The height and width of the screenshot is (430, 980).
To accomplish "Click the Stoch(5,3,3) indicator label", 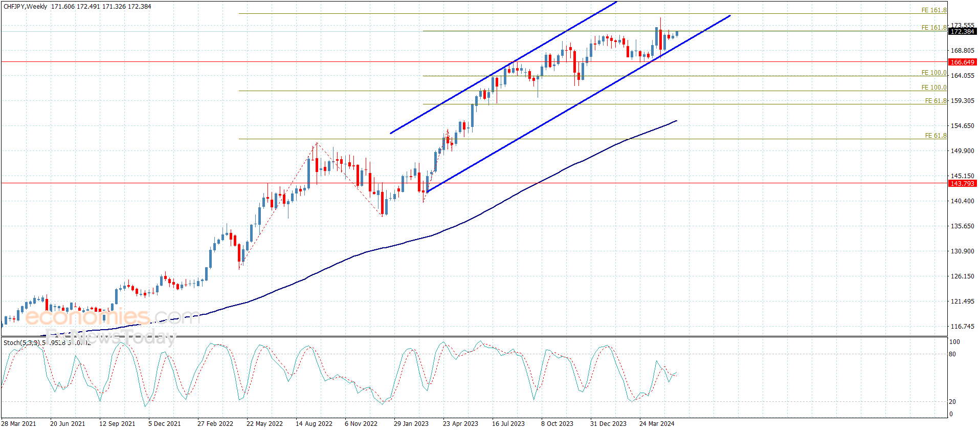I will pos(23,343).
